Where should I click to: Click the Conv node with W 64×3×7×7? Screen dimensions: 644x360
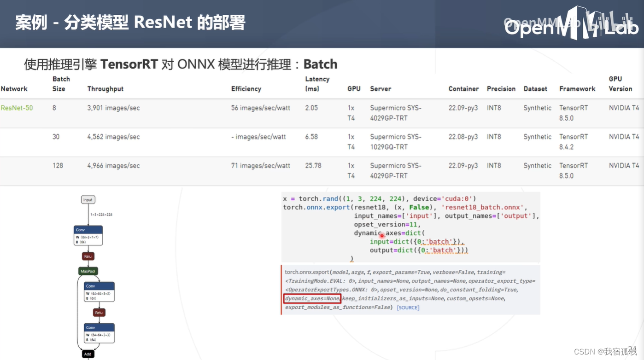(88, 235)
